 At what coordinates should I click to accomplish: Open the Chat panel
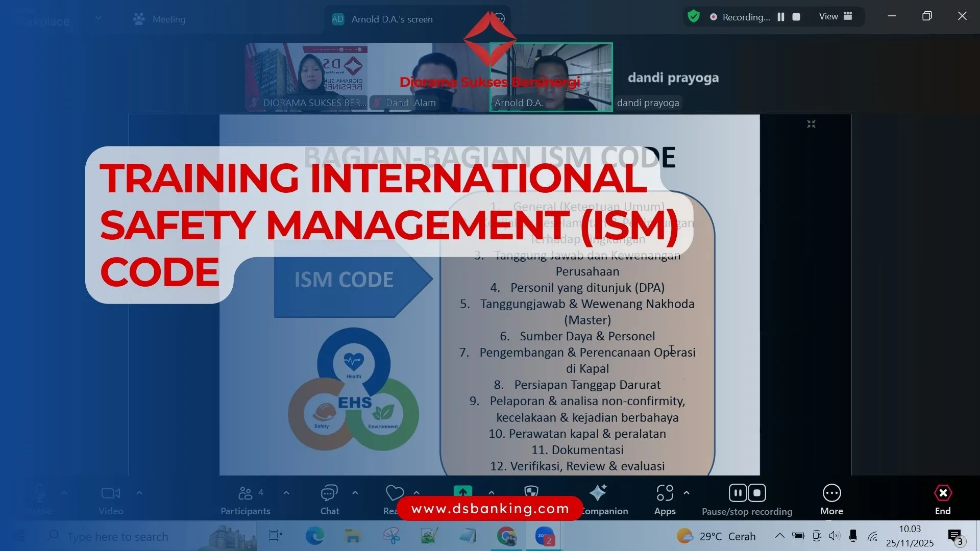tap(329, 497)
